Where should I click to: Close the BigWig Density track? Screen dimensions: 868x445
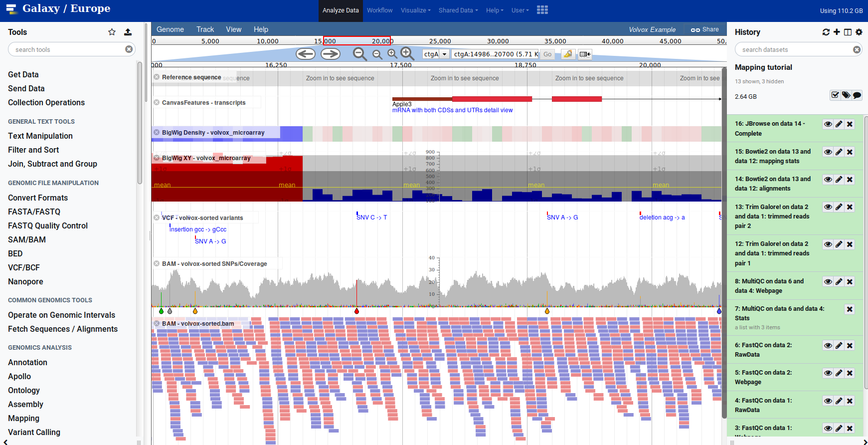[157, 133]
